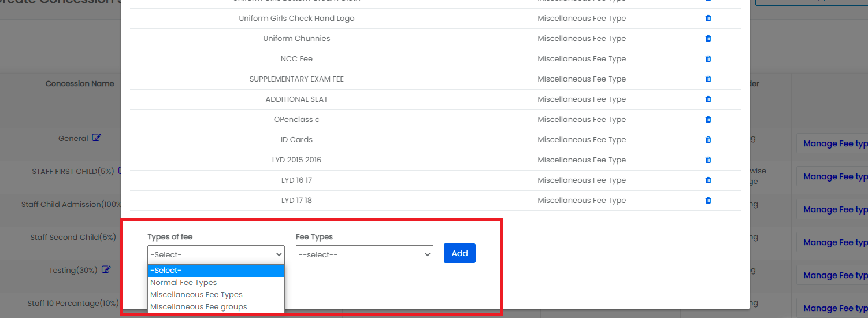This screenshot has width=868, height=318.
Task: Remove ID Cards fee via trash icon
Action: point(708,140)
